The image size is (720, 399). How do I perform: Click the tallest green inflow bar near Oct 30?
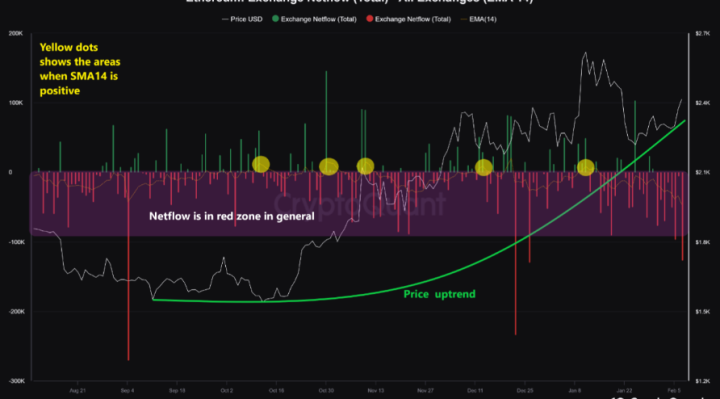pyautogui.click(x=326, y=122)
